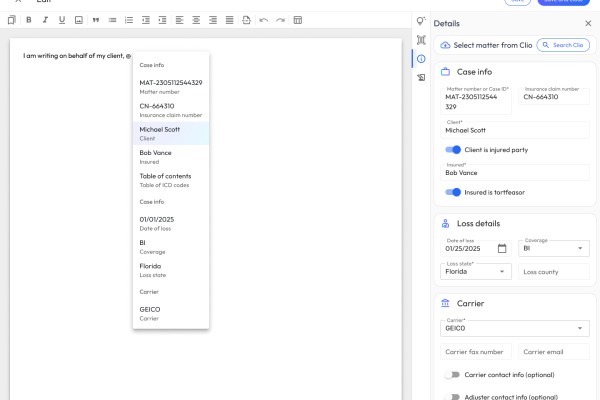Image resolution: width=600 pixels, height=400 pixels.
Task: Toggle Client is injured party switch
Action: (453, 149)
